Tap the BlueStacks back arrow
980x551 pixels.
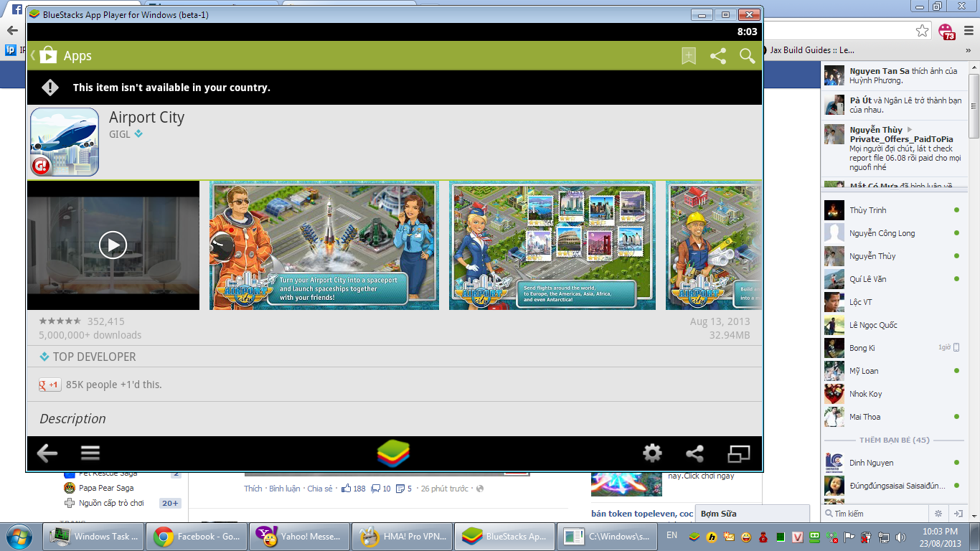47,453
